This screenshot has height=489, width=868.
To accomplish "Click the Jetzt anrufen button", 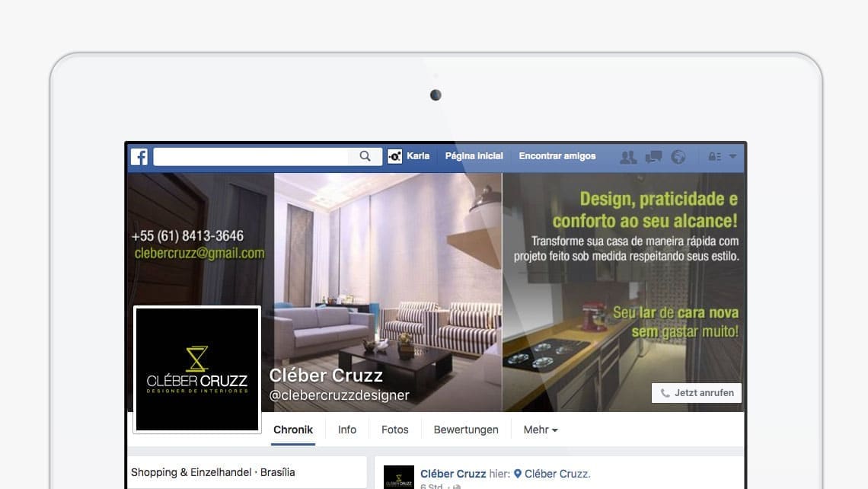I will 697,392.
